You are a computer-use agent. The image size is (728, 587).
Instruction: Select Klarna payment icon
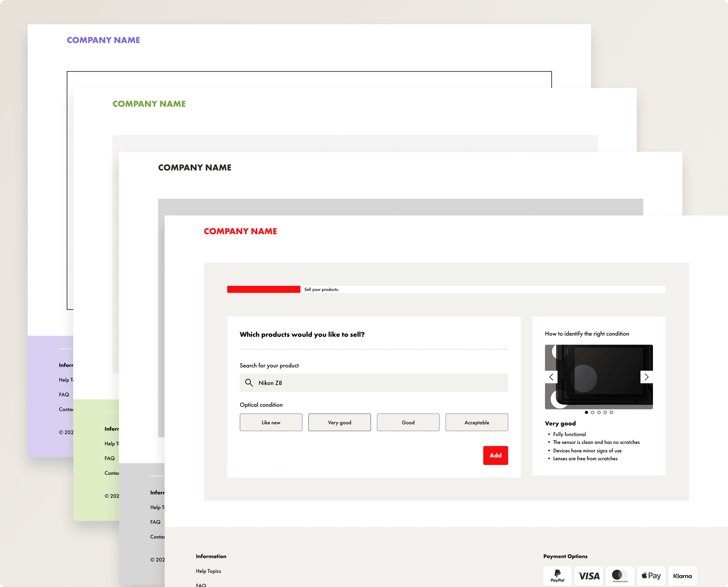(682, 575)
